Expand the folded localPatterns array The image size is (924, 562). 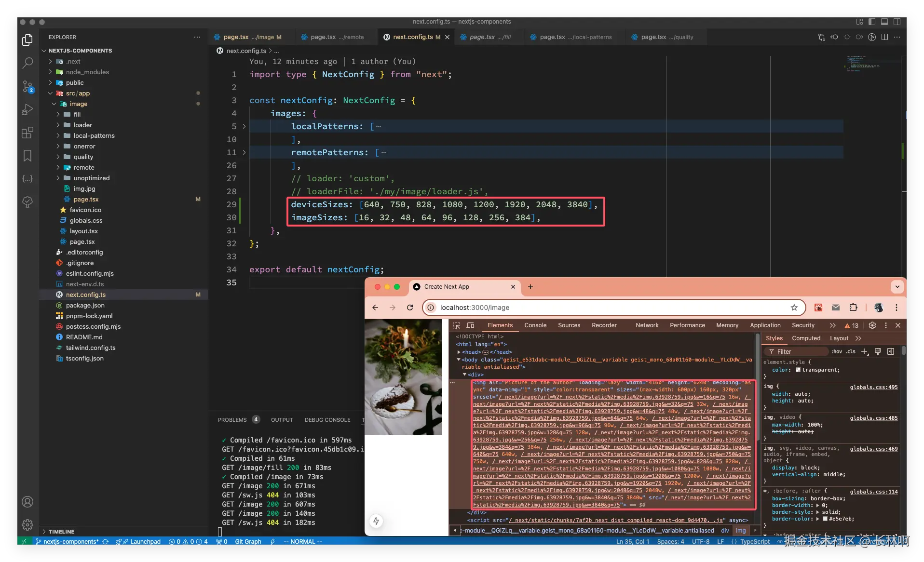(244, 126)
